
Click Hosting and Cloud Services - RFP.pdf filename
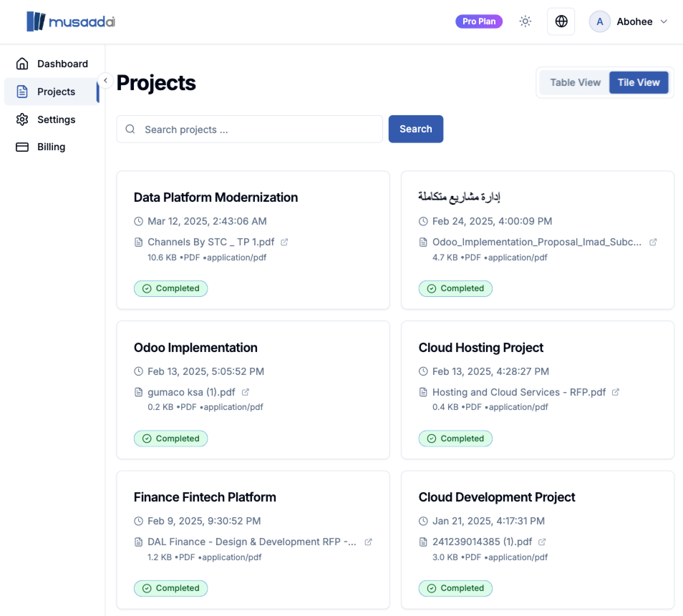(519, 392)
